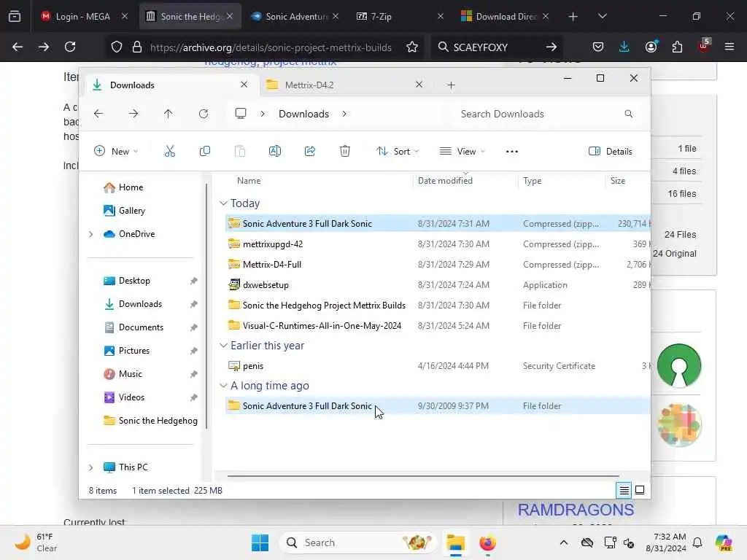The image size is (747, 560).
Task: Select the dxwebsetup application file
Action: tap(266, 285)
